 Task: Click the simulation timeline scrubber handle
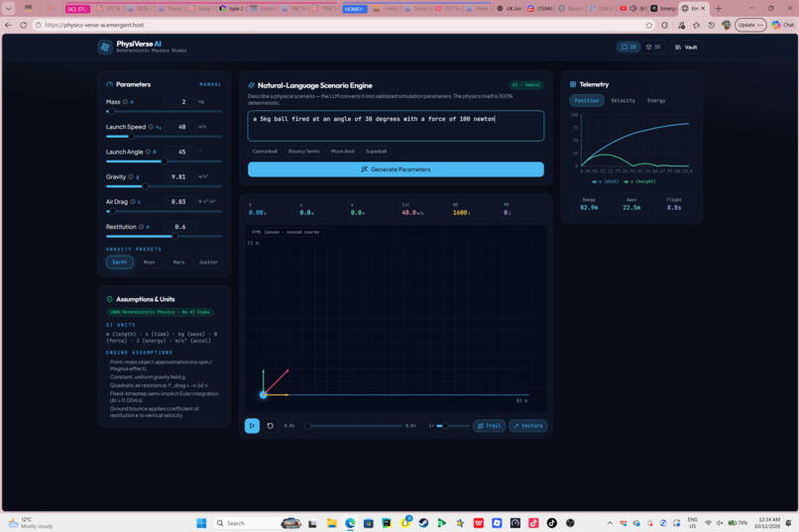tap(307, 426)
